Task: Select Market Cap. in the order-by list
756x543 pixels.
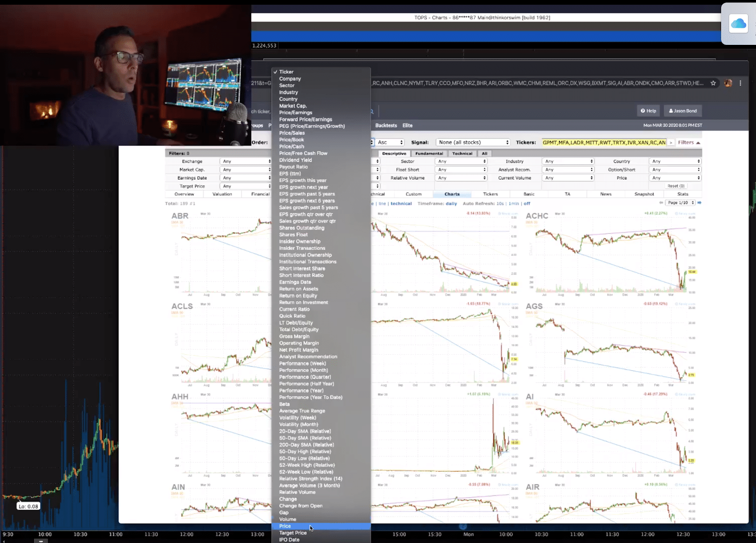Action: click(321, 106)
